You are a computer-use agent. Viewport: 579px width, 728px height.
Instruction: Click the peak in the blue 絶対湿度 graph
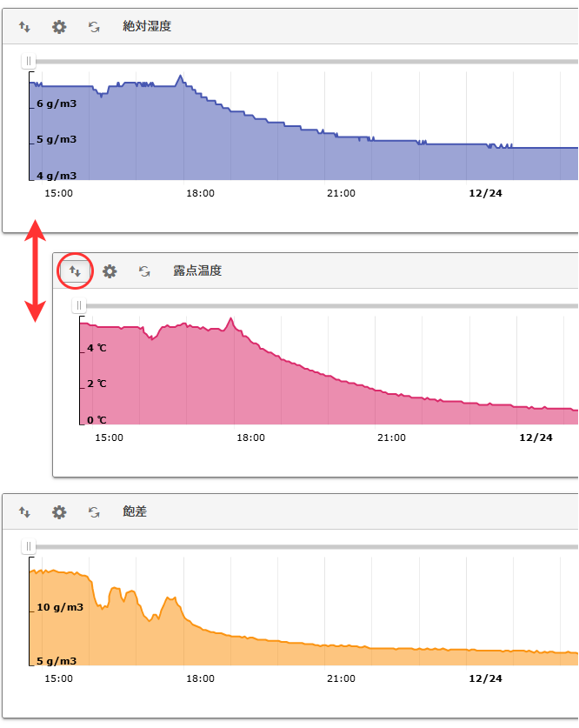click(181, 77)
